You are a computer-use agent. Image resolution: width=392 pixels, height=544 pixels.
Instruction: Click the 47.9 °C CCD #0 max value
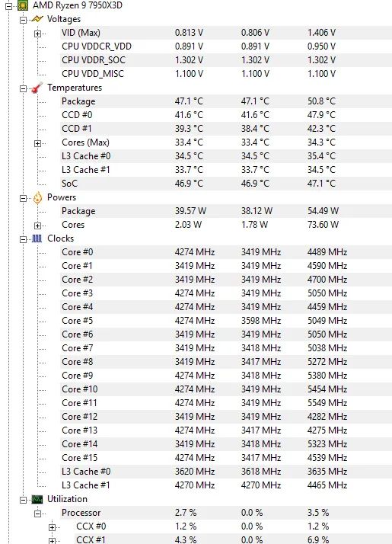[x=321, y=115]
